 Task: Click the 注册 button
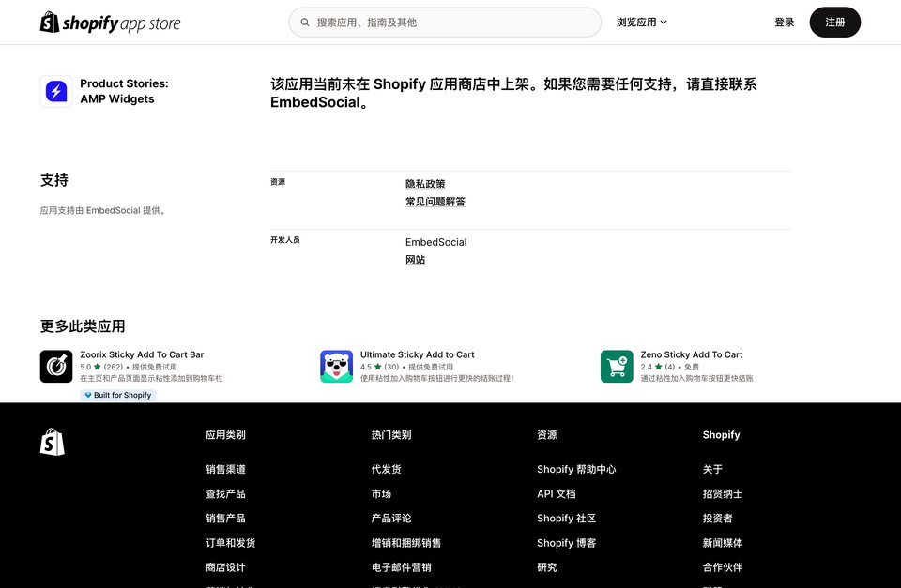(x=835, y=23)
